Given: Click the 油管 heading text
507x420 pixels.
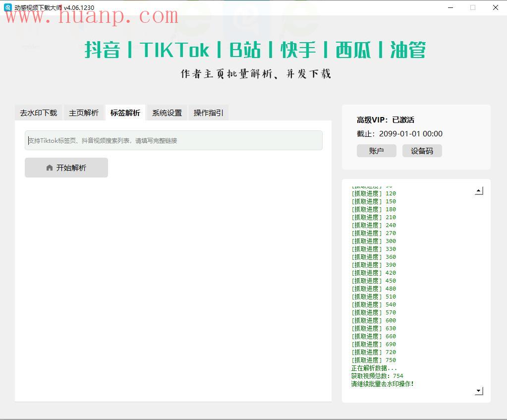Looking at the screenshot, I should click(408, 50).
